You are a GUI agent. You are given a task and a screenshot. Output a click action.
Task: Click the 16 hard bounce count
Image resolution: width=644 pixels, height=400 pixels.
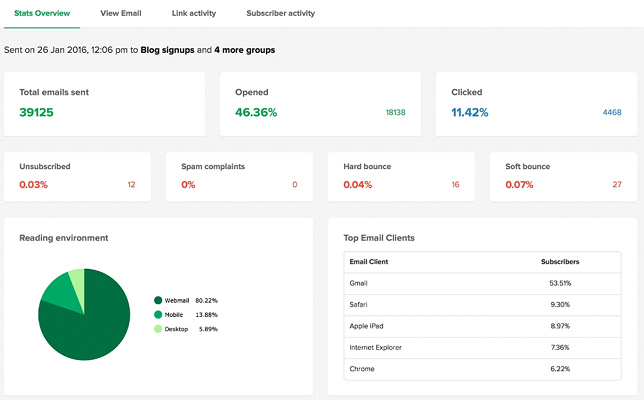point(455,185)
